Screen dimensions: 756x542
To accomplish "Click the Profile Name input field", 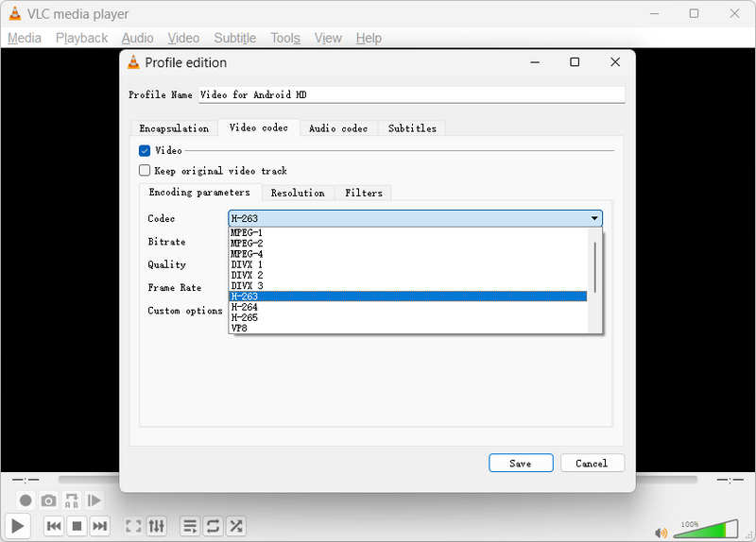I will [412, 94].
